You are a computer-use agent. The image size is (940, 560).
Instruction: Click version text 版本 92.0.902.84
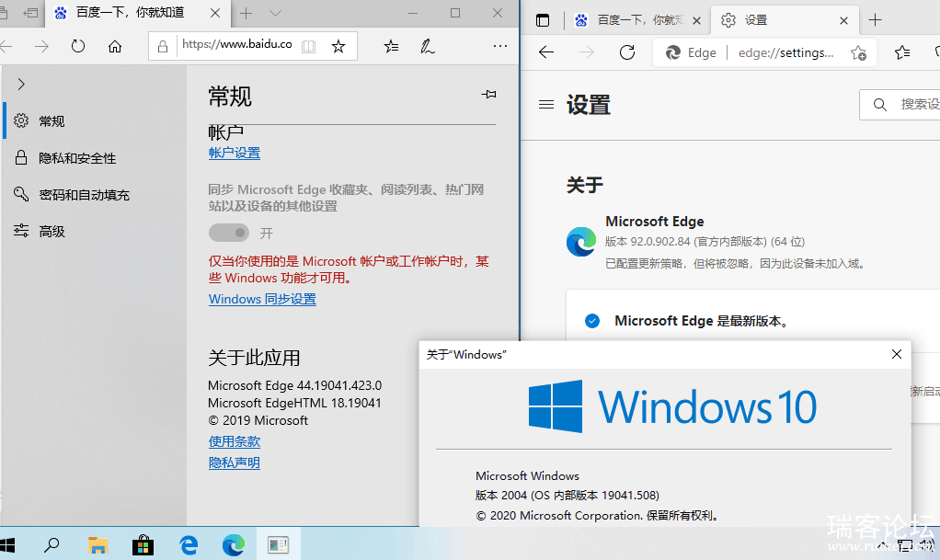tap(705, 242)
